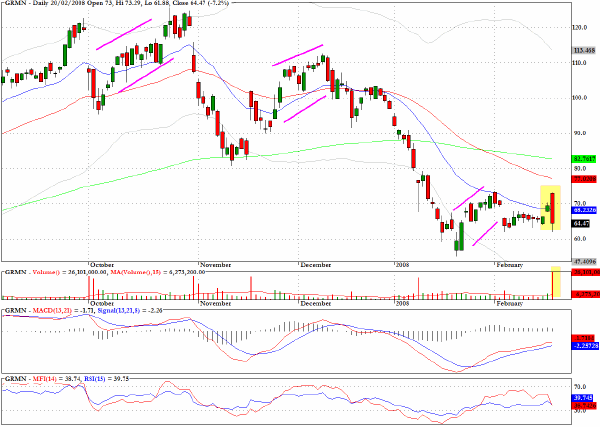Viewport: 600px width, 427px height.
Task: Click the 100.0 price axis label
Action: point(580,98)
